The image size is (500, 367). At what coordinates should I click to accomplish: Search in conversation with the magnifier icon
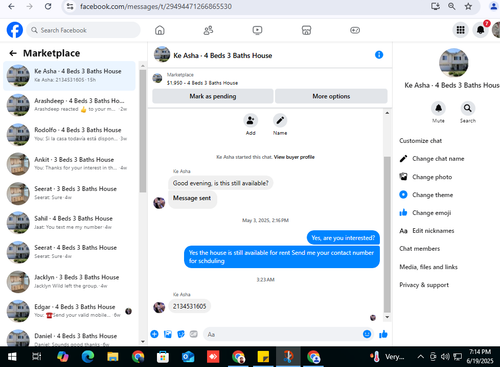[468, 108]
